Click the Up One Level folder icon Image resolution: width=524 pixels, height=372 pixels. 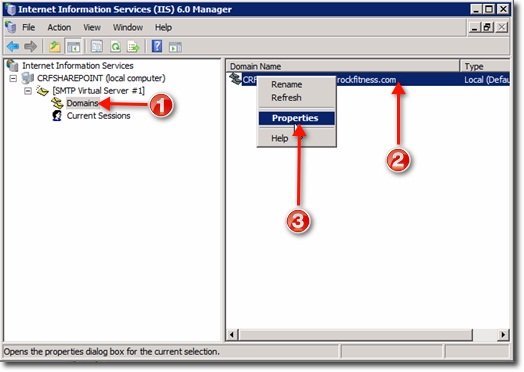(x=55, y=46)
